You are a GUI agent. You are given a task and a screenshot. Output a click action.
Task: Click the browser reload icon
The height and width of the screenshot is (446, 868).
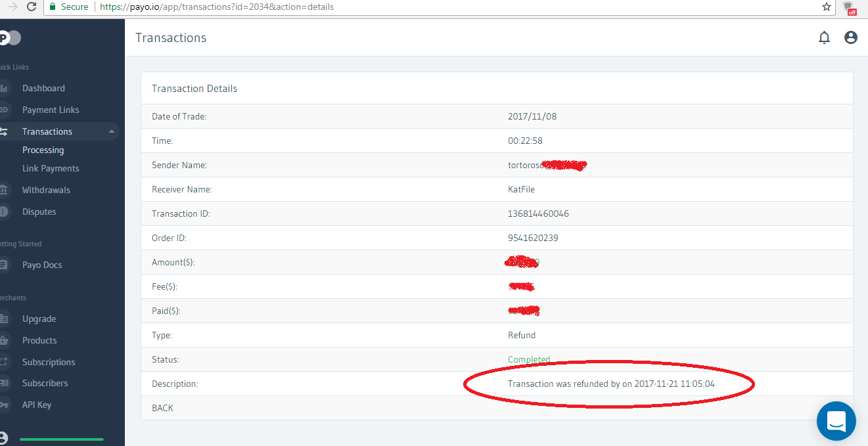[31, 7]
